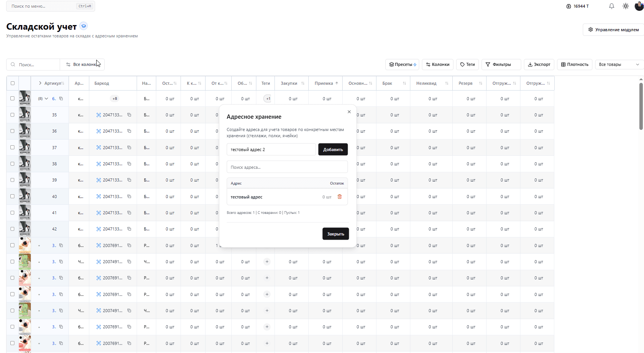Add a tag using plus icon in last row

coord(267,343)
